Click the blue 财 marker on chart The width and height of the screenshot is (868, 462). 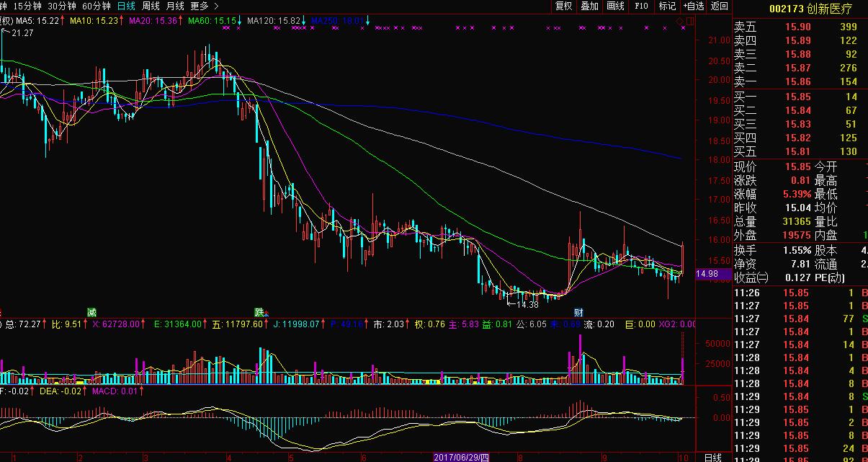point(578,312)
